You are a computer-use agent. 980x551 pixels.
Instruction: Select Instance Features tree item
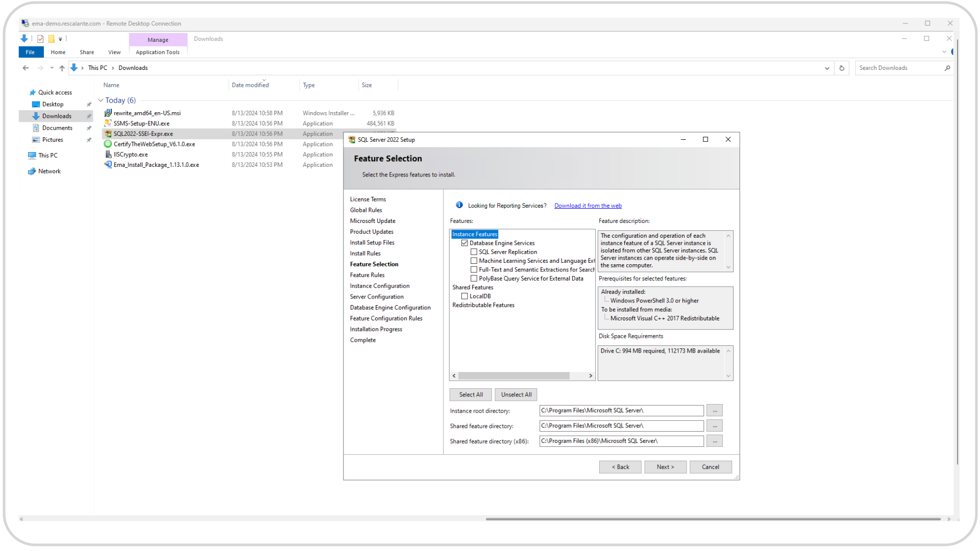click(x=474, y=234)
